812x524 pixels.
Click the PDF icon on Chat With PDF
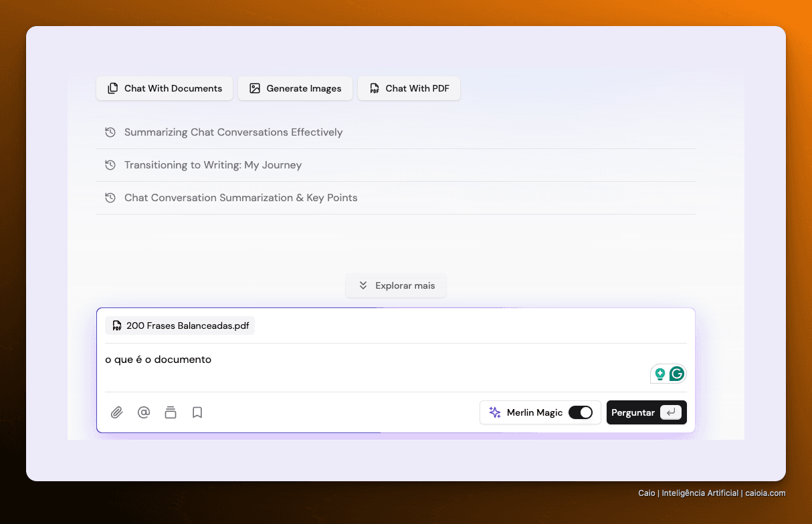375,88
